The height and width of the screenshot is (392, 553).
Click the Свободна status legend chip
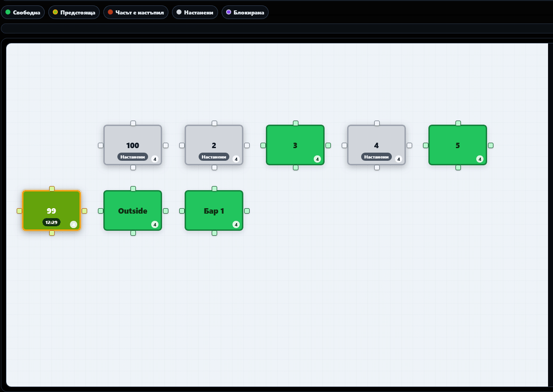point(23,13)
